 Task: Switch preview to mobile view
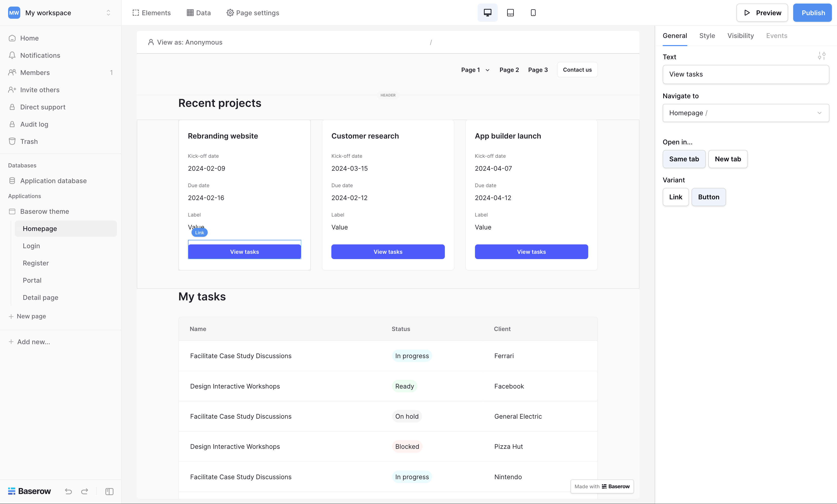[533, 13]
